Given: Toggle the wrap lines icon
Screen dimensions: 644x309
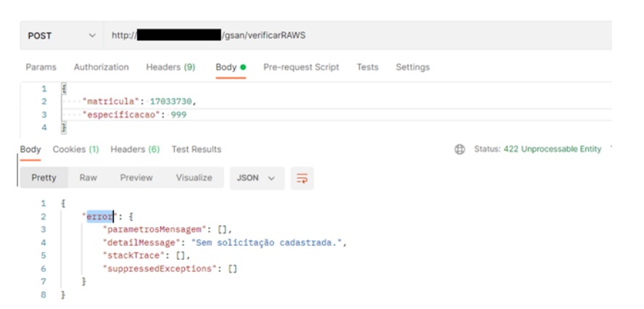Looking at the screenshot, I should (302, 178).
